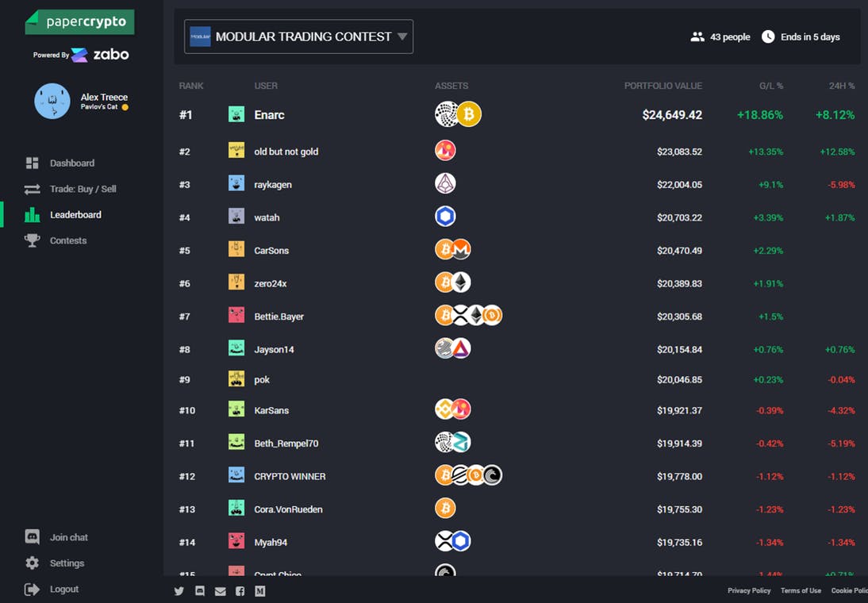Click the PORTFOLIO VALUE column header
Viewport: 868px width, 603px height.
pyautogui.click(x=663, y=86)
